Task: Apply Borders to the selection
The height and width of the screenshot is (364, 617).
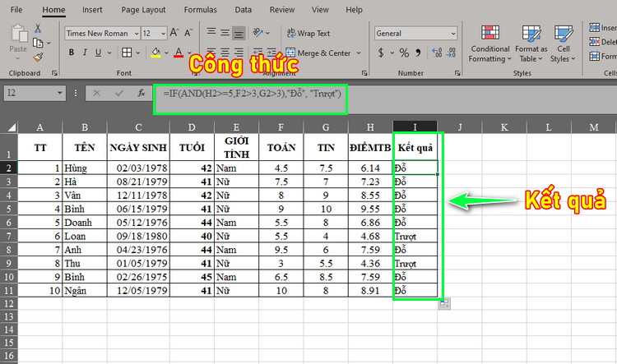Action: tap(127, 53)
